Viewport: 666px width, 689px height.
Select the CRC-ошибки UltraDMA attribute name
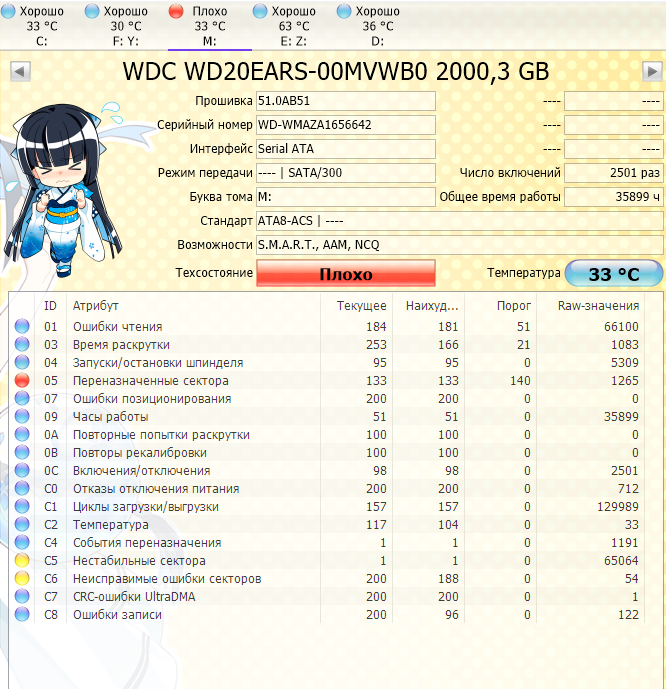[x=134, y=597]
